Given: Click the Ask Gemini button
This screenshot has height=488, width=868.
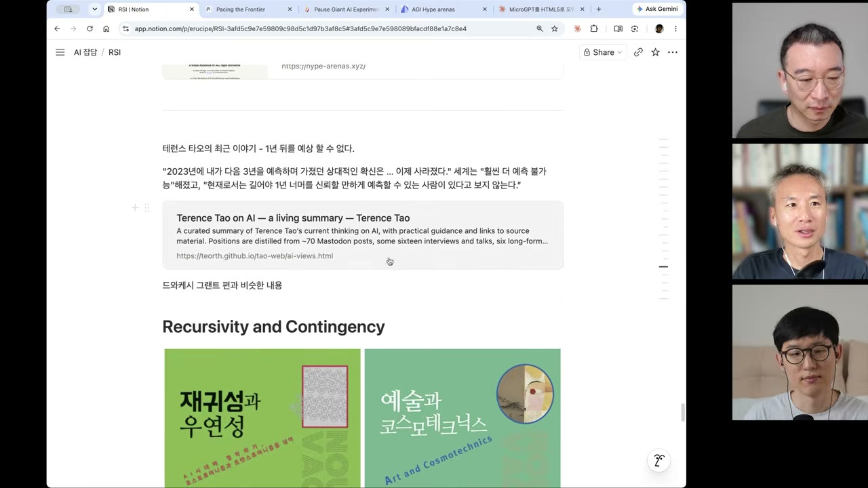Looking at the screenshot, I should [x=657, y=9].
